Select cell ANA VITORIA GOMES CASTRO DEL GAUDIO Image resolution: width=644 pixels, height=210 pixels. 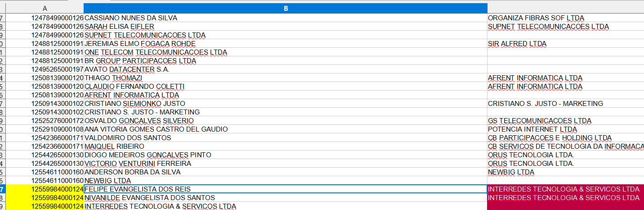coord(286,129)
